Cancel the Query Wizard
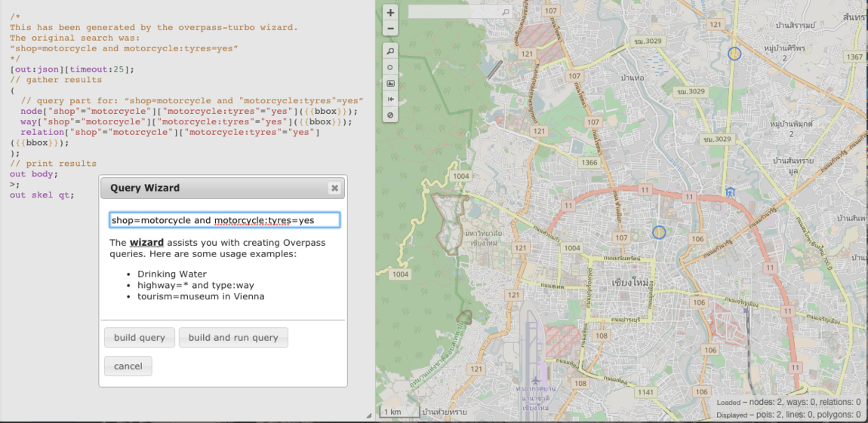The width and height of the screenshot is (868, 423). click(x=128, y=366)
